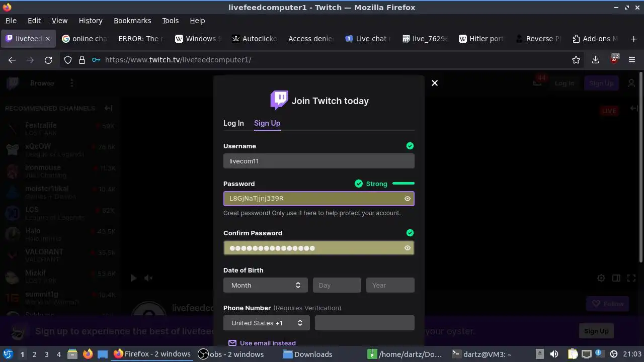Switch to workspace 4 in taskbar

click(58, 354)
